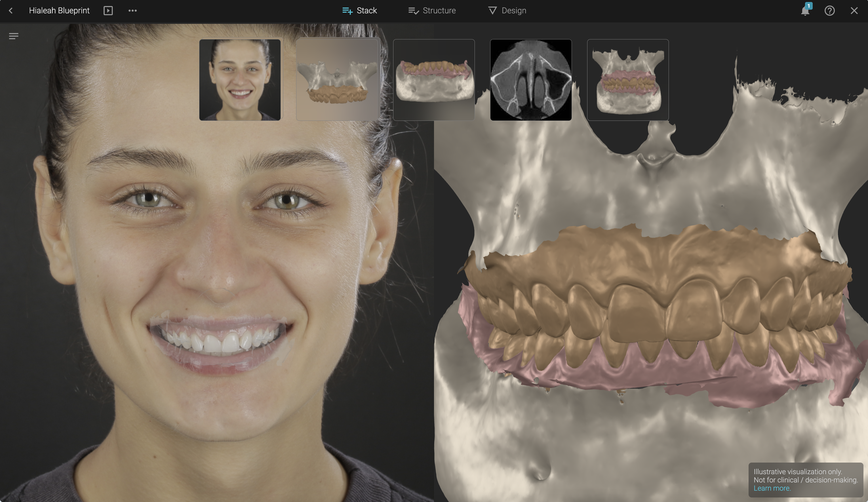Select the full skull with jaws thumbnail
This screenshot has height=502, width=868.
627,80
